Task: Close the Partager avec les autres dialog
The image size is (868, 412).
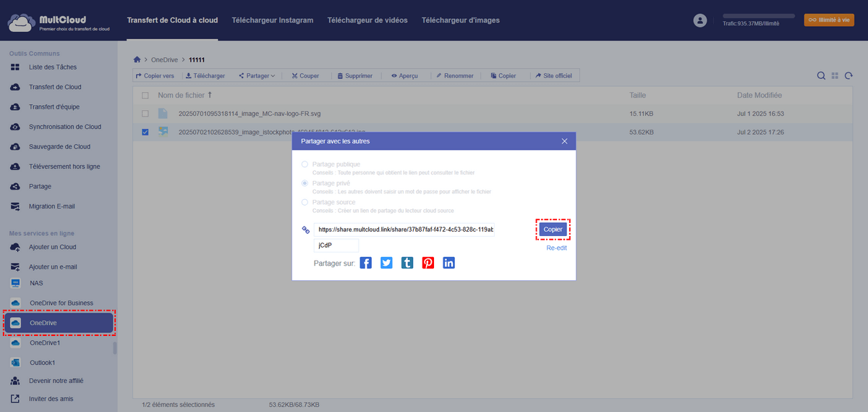Action: point(565,141)
